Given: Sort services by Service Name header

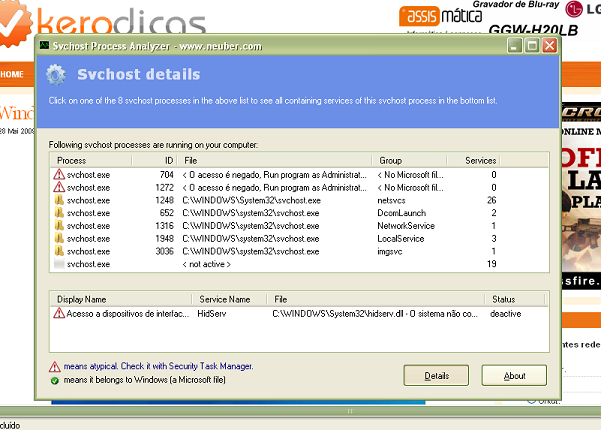Looking at the screenshot, I should click(229, 299).
